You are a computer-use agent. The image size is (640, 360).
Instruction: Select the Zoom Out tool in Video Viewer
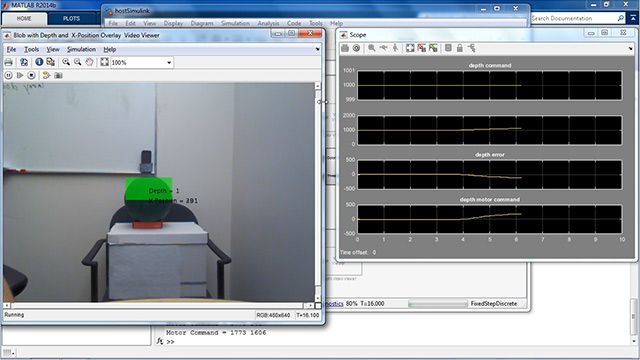tap(78, 62)
